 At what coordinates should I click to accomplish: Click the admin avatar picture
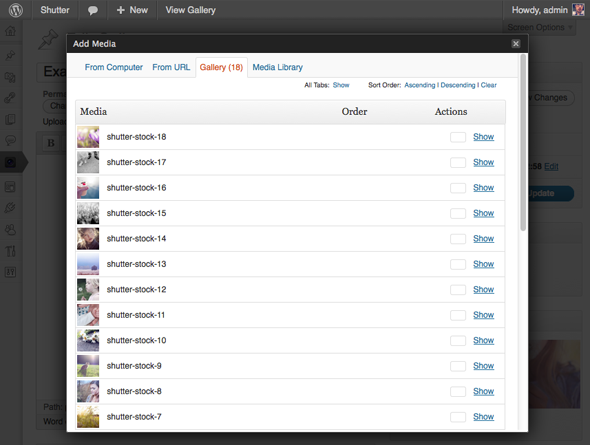pyautogui.click(x=578, y=10)
